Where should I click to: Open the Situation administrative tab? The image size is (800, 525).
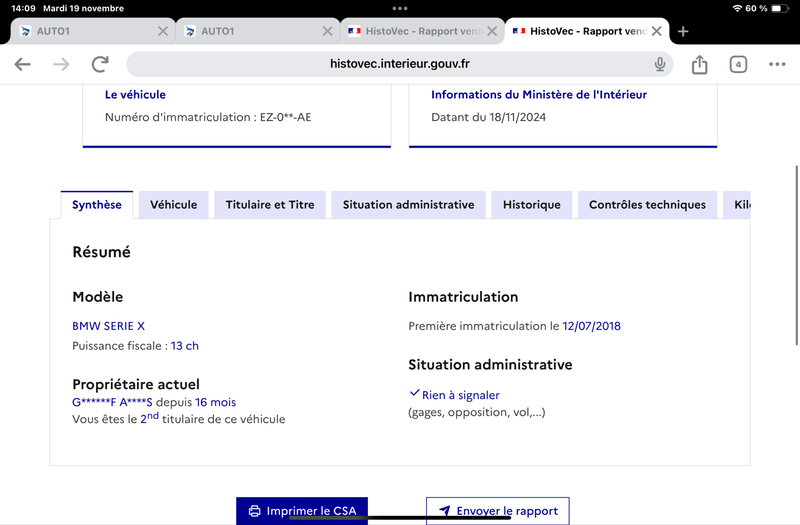tap(408, 205)
